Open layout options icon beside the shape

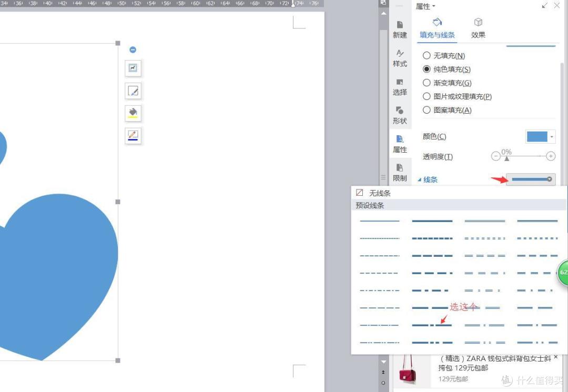(133, 68)
